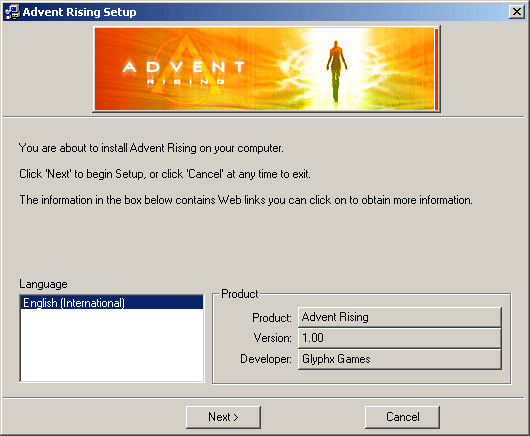Click the 'Product:' field label
This screenshot has width=530, height=436.
click(272, 318)
